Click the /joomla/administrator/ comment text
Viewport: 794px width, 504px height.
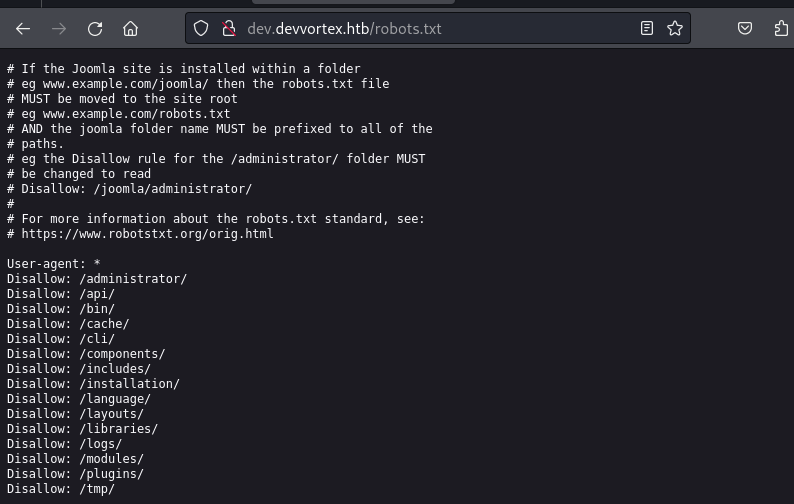(173, 189)
